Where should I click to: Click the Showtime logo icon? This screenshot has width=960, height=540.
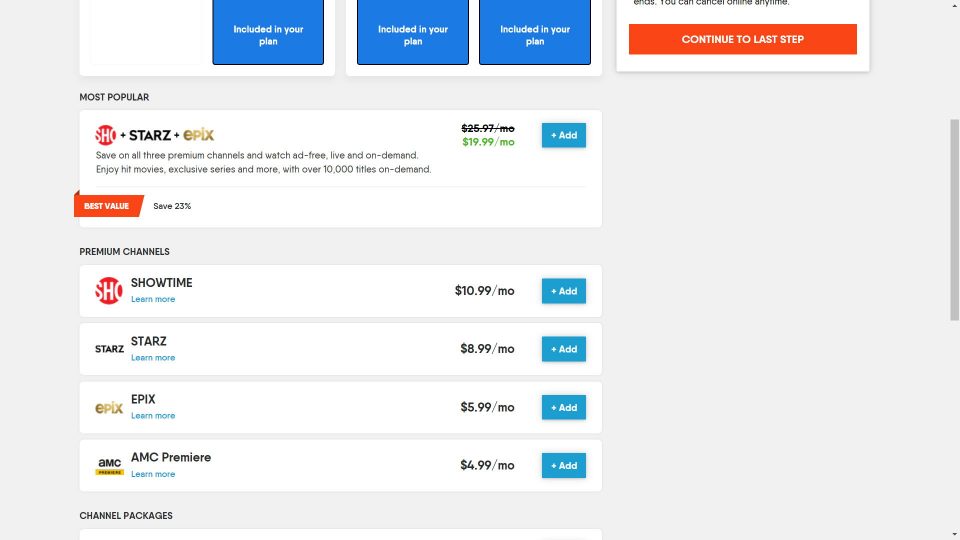pyautogui.click(x=108, y=291)
